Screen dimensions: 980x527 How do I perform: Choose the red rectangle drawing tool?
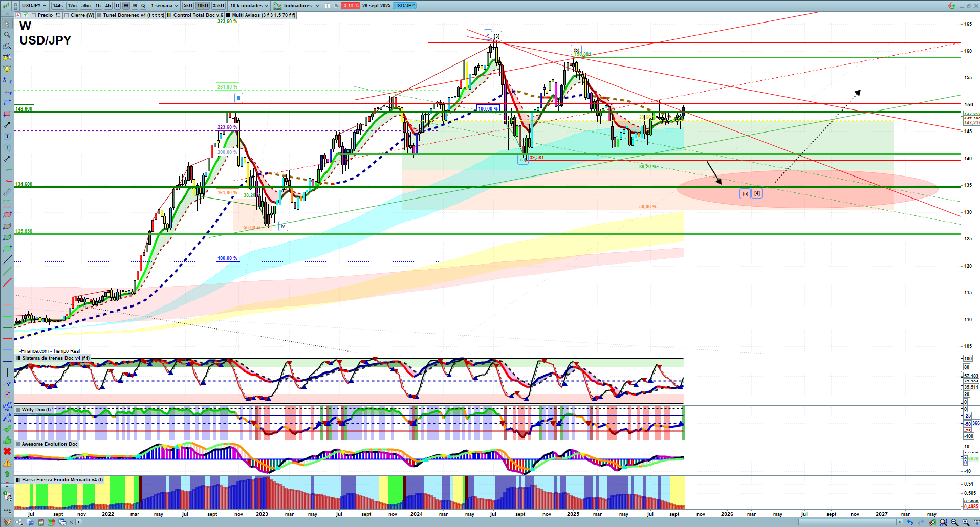(7, 114)
